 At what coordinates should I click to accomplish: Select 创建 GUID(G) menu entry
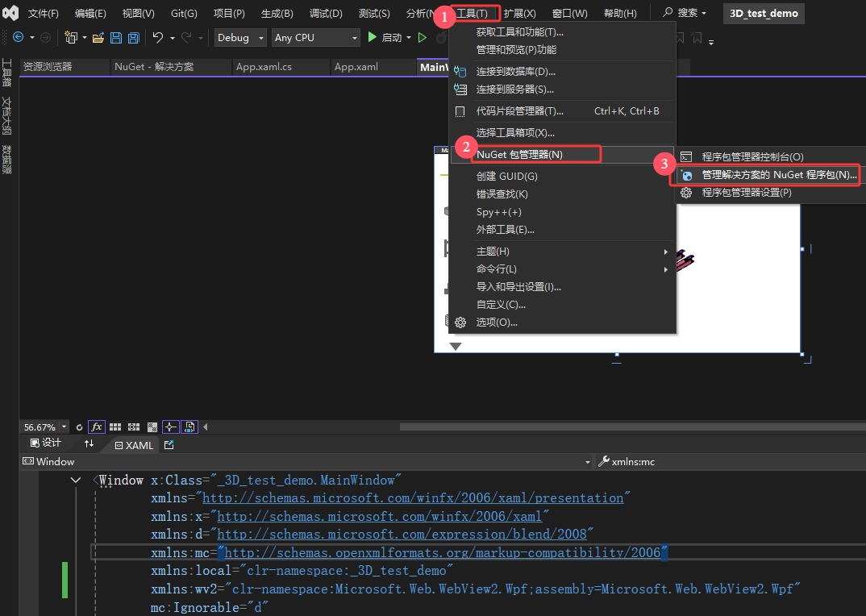562,177
